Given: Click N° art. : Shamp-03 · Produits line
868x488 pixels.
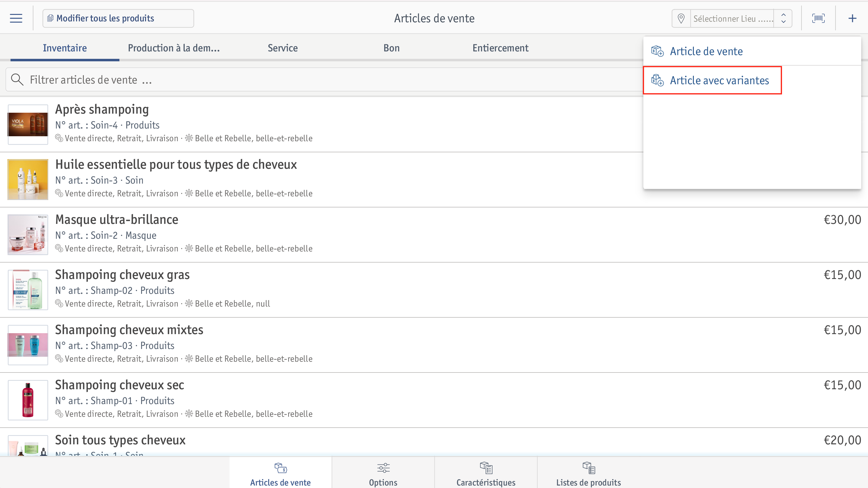Looking at the screenshot, I should point(114,345).
